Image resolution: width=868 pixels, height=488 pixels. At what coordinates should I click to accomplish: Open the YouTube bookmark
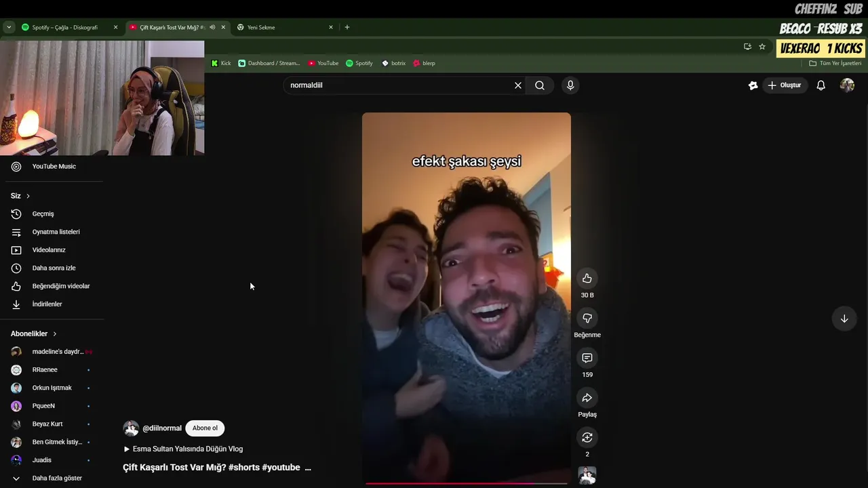point(323,63)
